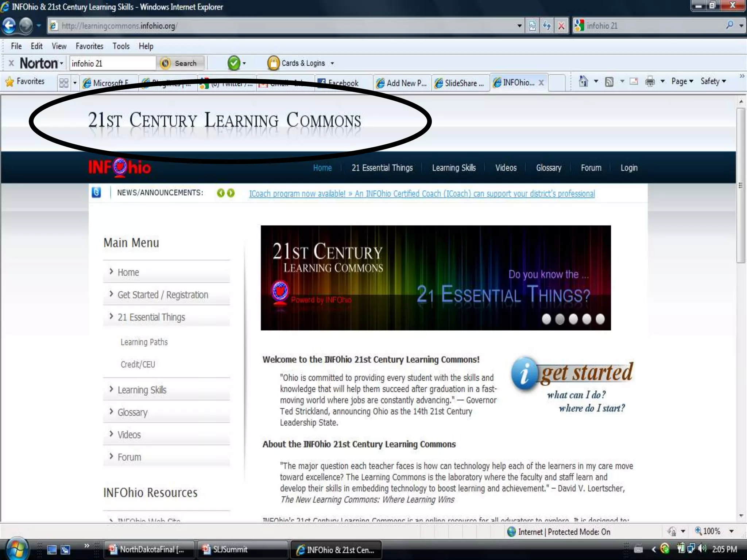Select the first slideshow dot indicator
This screenshot has height=560, width=747.
tap(546, 319)
